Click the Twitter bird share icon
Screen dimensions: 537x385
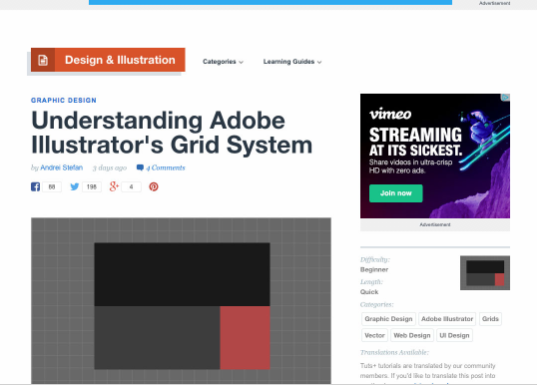(x=75, y=187)
